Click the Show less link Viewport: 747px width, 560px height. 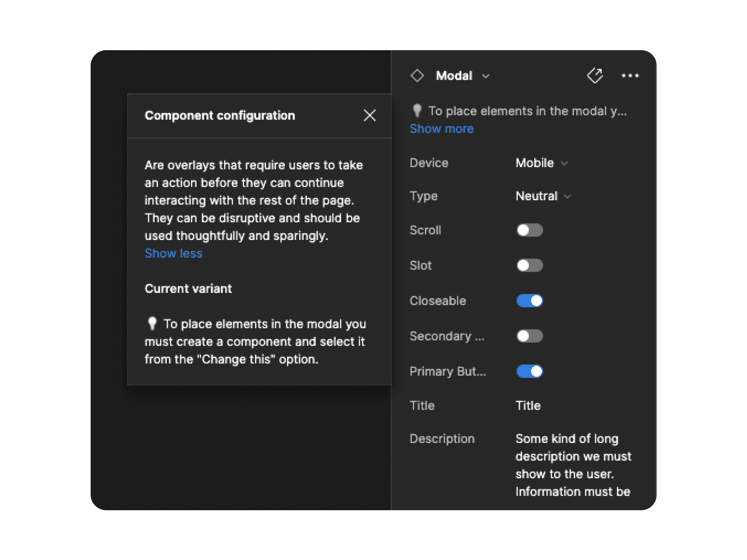tap(174, 254)
